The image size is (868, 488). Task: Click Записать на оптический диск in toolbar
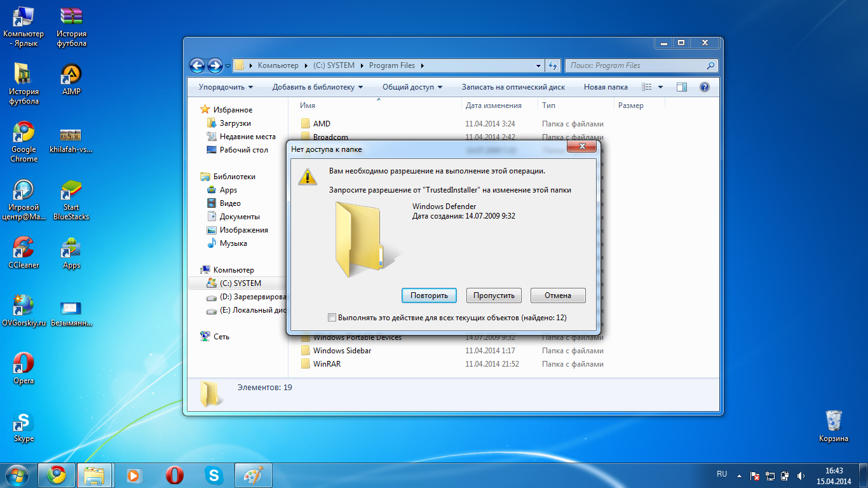[513, 87]
